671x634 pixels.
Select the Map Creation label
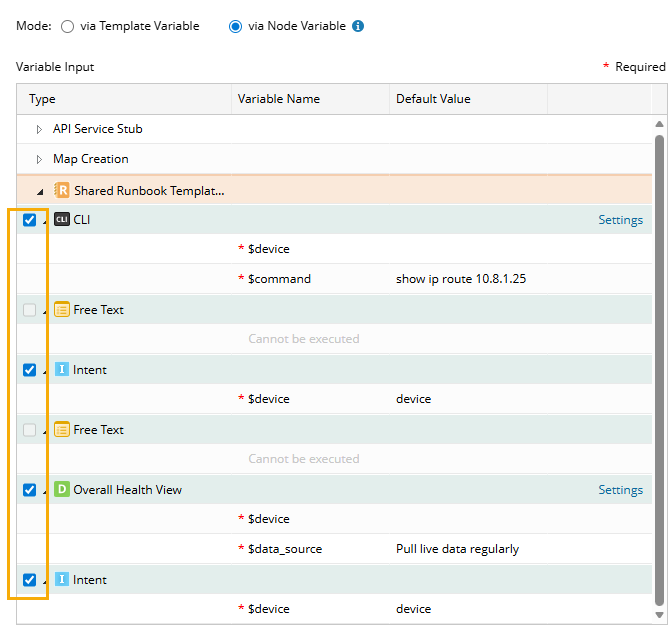(91, 159)
